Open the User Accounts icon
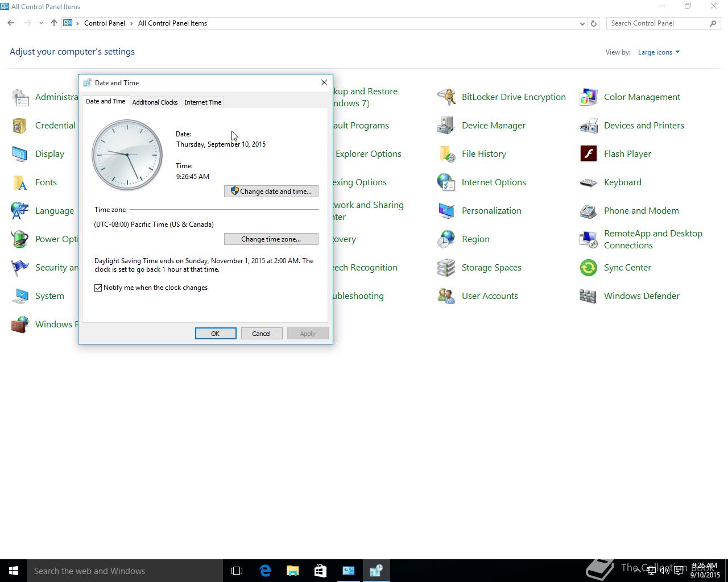Screen dimensions: 728x582 [446, 296]
